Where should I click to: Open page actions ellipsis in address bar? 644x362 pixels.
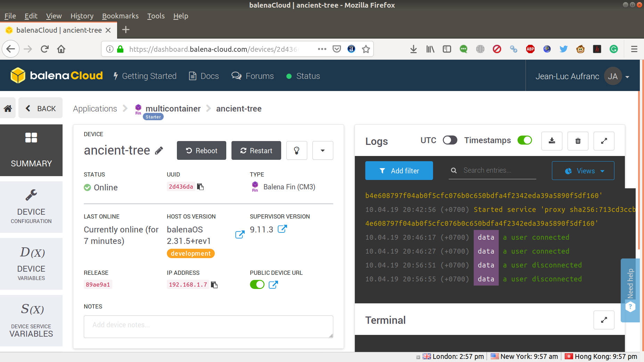[322, 49]
